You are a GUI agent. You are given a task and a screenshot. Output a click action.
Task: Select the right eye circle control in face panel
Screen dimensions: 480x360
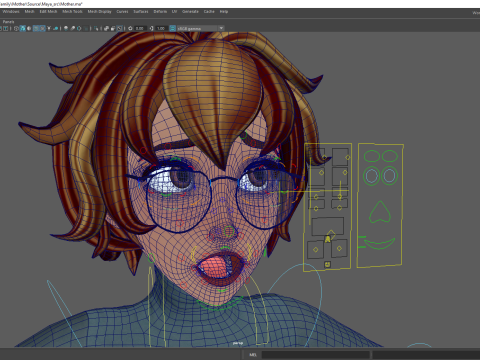coord(389,175)
